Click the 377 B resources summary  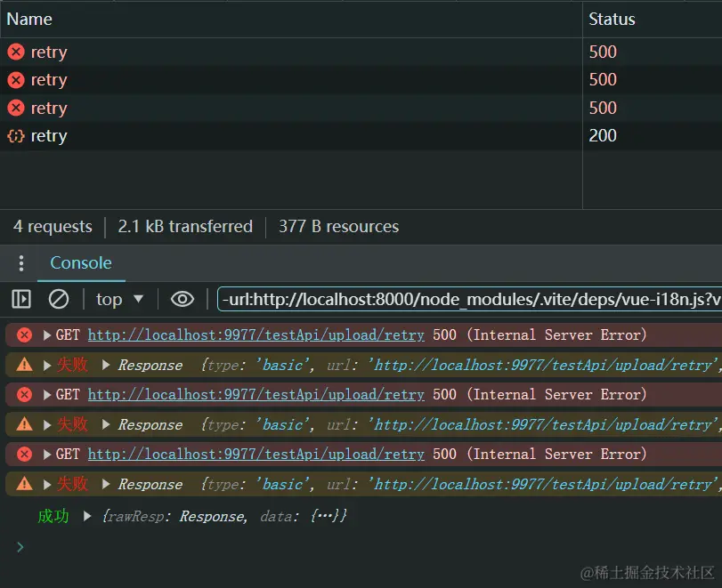[x=338, y=226]
